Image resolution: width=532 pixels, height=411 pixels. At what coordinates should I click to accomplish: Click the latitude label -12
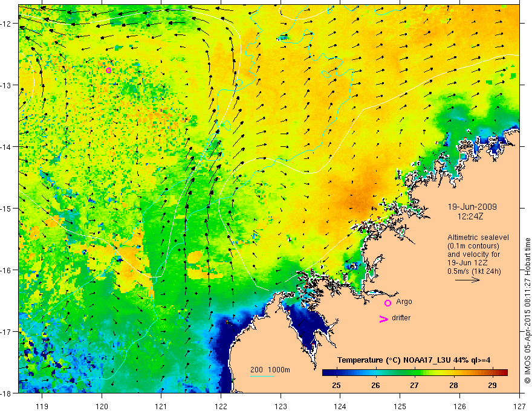6,24
